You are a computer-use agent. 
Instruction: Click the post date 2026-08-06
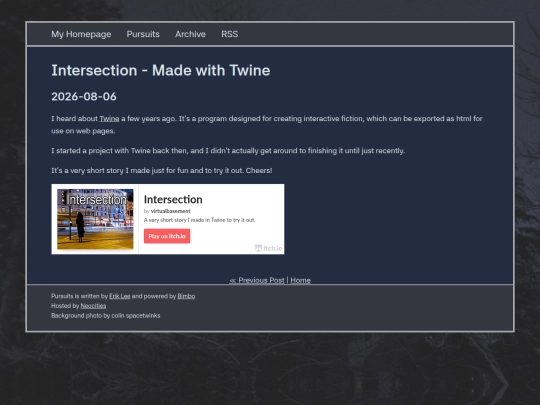(x=84, y=96)
